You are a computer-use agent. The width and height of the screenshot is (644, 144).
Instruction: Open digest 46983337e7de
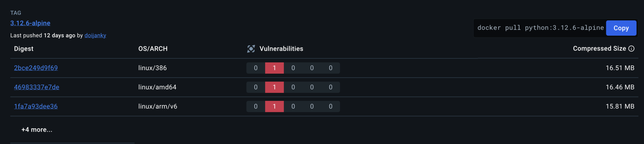36,87
